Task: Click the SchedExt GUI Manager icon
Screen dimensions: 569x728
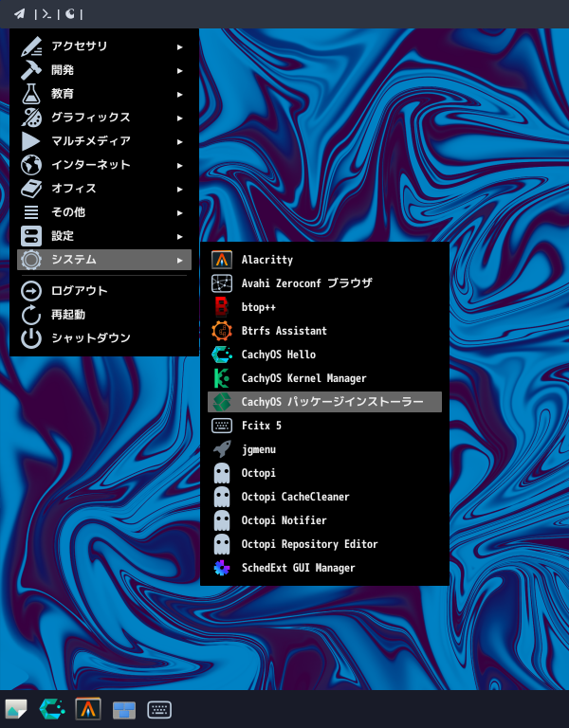Action: (x=222, y=568)
